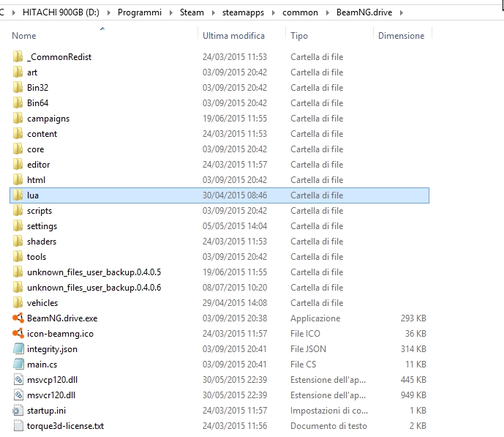Sort by Dimensione column header
Viewport: 504px width, 437px height.
click(402, 35)
